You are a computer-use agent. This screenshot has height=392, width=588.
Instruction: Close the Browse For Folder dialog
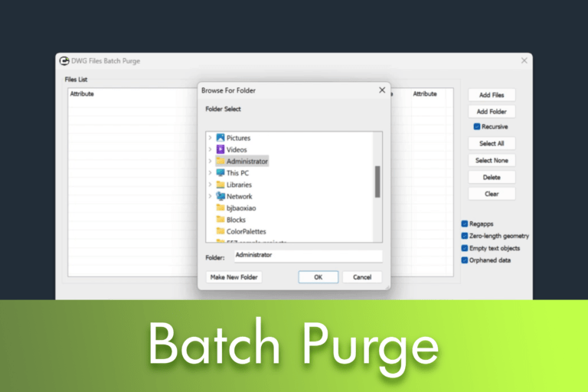click(x=382, y=90)
